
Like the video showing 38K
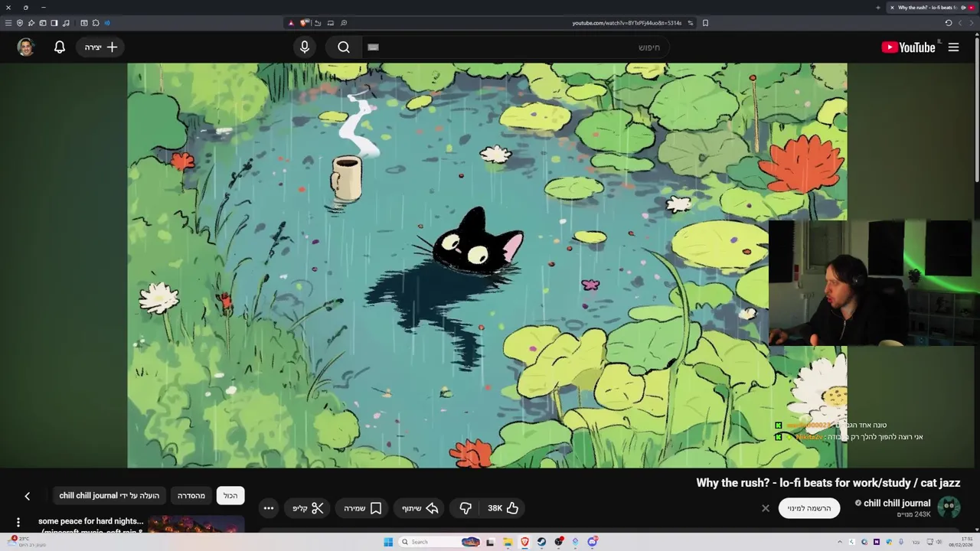coord(503,508)
